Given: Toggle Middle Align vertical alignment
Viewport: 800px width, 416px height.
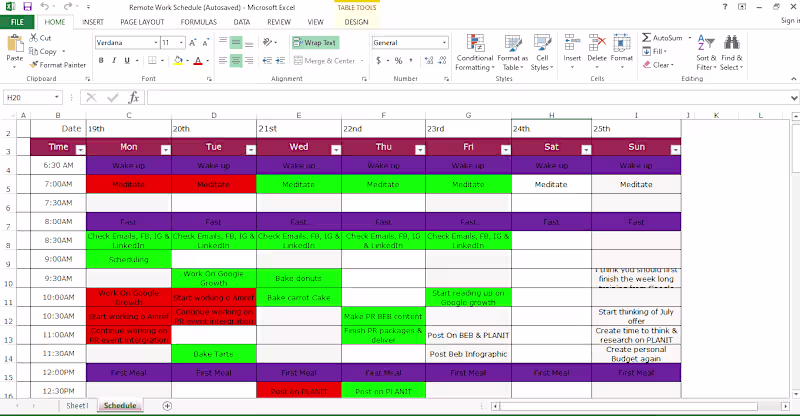Looking at the screenshot, I should point(236,43).
